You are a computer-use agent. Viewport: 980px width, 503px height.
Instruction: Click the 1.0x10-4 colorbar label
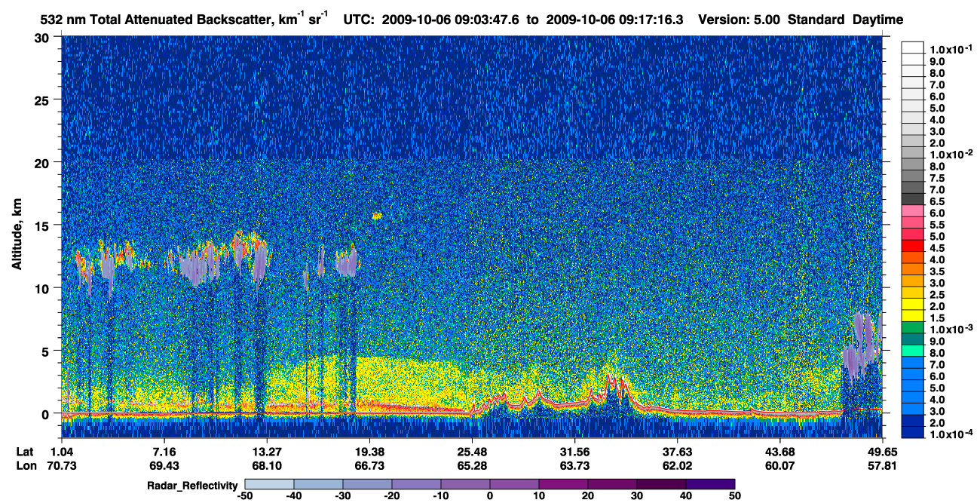pyautogui.click(x=950, y=434)
